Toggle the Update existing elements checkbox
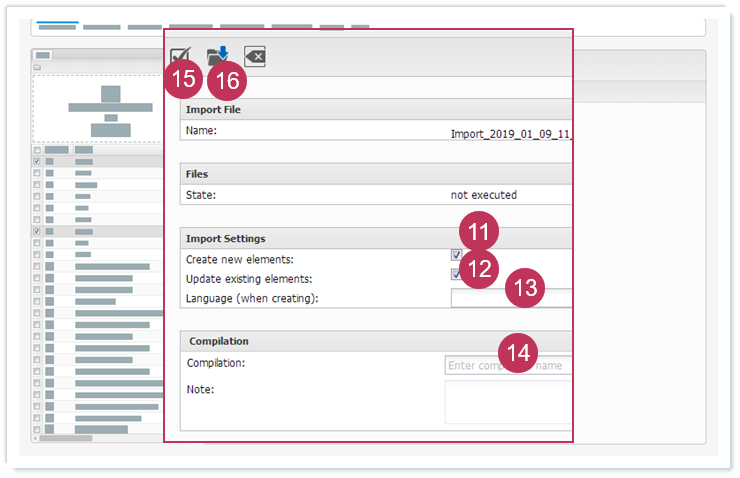Screen dimensions: 740x478 [x=456, y=275]
